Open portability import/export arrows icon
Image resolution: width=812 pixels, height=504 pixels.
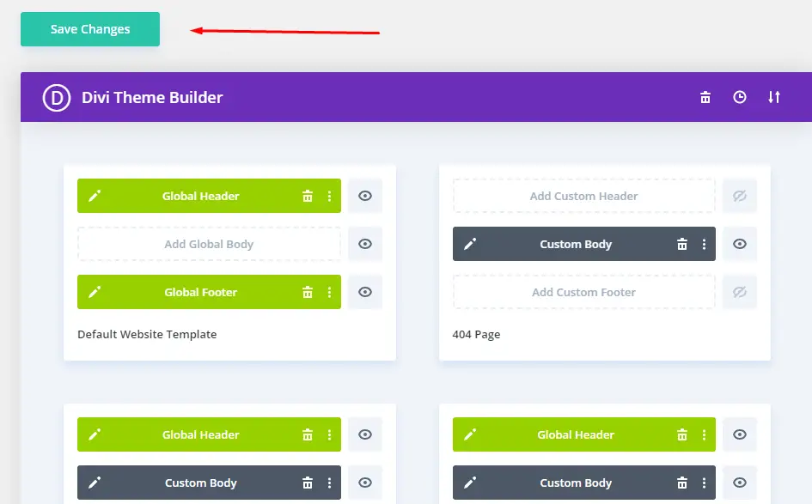click(x=773, y=97)
